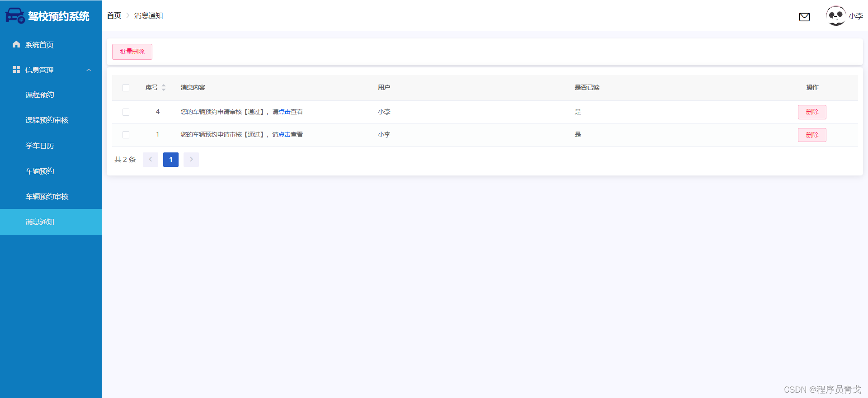
Task: Open 学车日历 menu item
Action: [51, 146]
